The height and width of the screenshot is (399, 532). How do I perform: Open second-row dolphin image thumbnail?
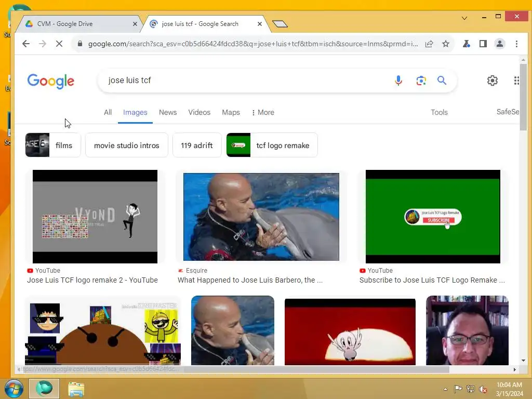(x=233, y=331)
